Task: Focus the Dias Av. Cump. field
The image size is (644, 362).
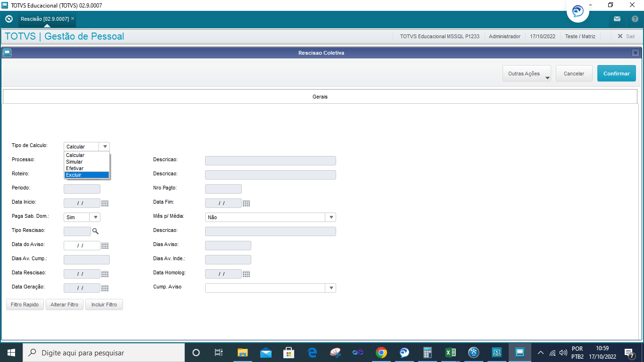Action: tap(87, 260)
